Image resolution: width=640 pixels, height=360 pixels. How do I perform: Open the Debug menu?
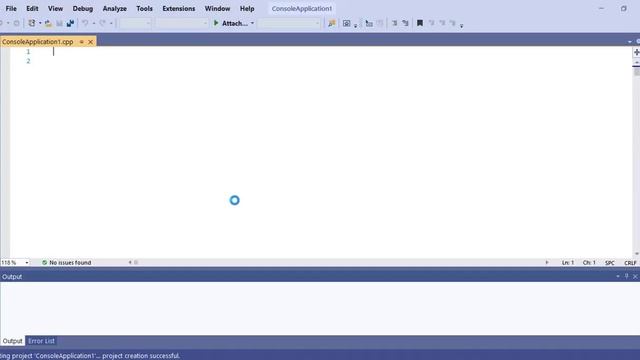click(x=83, y=9)
